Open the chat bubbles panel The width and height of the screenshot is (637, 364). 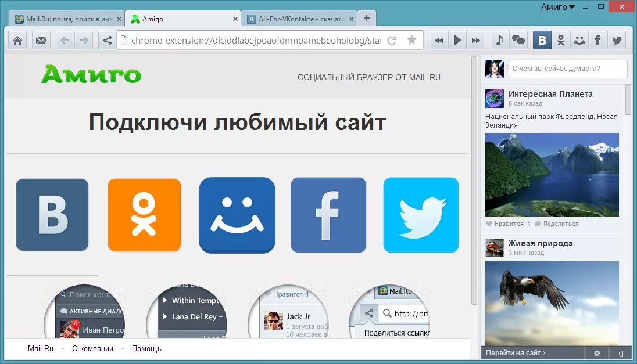518,40
